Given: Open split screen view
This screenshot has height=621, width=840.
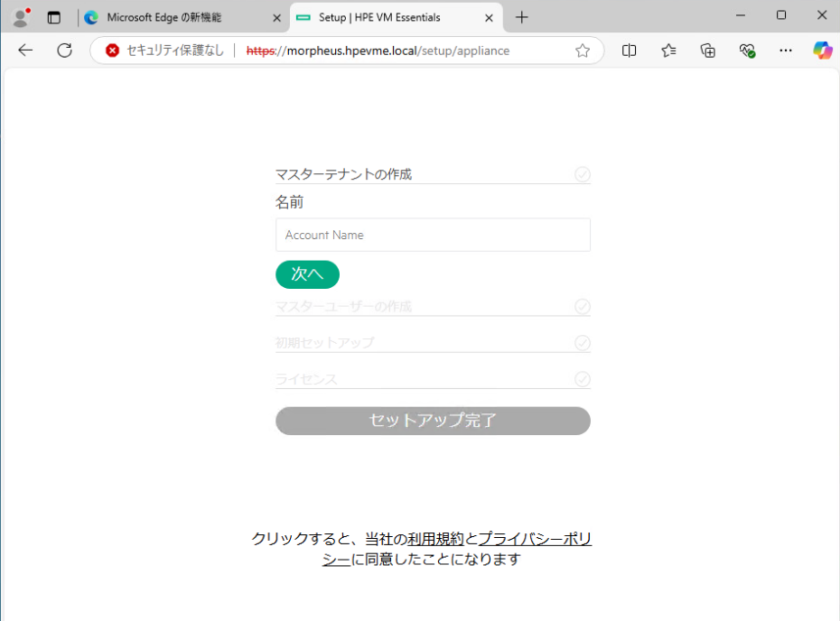Looking at the screenshot, I should pyautogui.click(x=629, y=51).
